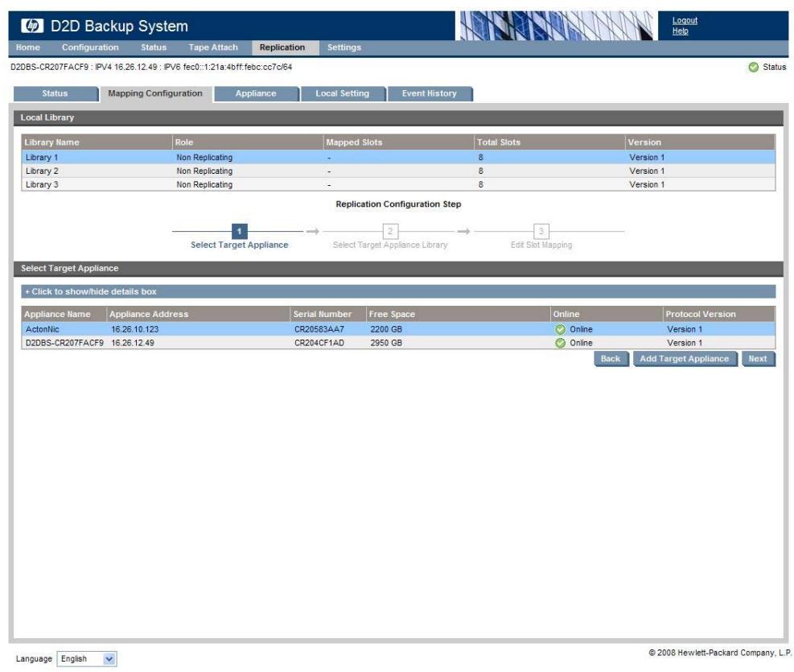Open the Home menu
Screen dimensions: 794x672
pyautogui.click(x=28, y=47)
